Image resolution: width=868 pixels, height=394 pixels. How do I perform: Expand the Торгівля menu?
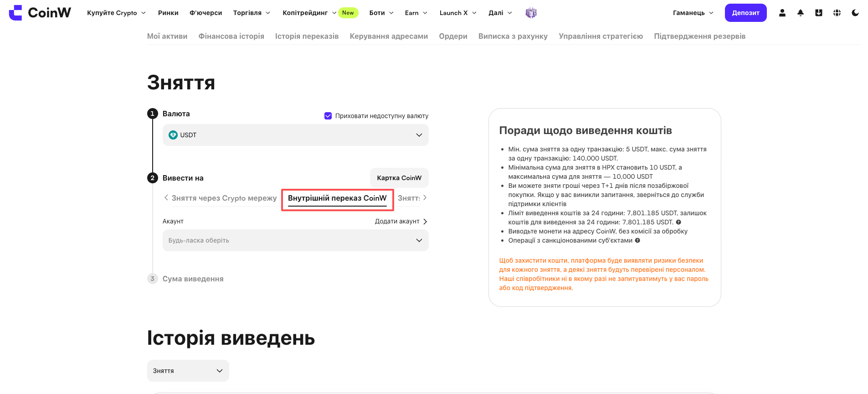click(x=252, y=13)
